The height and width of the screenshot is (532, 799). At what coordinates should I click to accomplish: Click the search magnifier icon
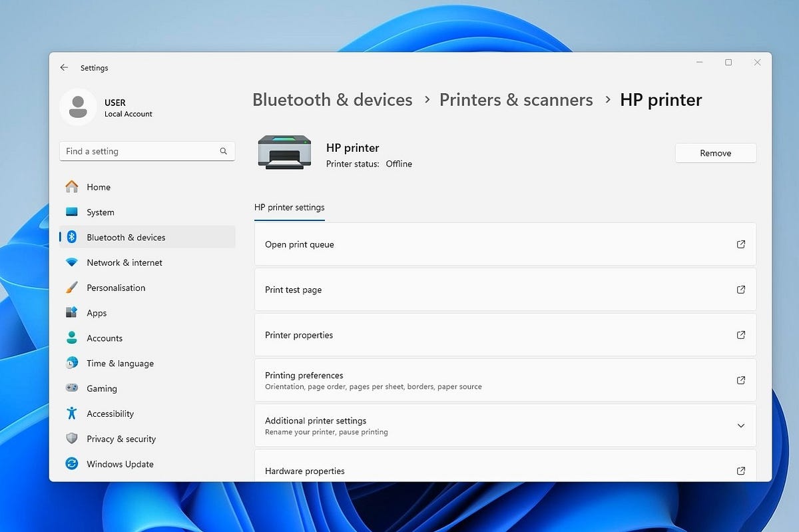coord(223,151)
